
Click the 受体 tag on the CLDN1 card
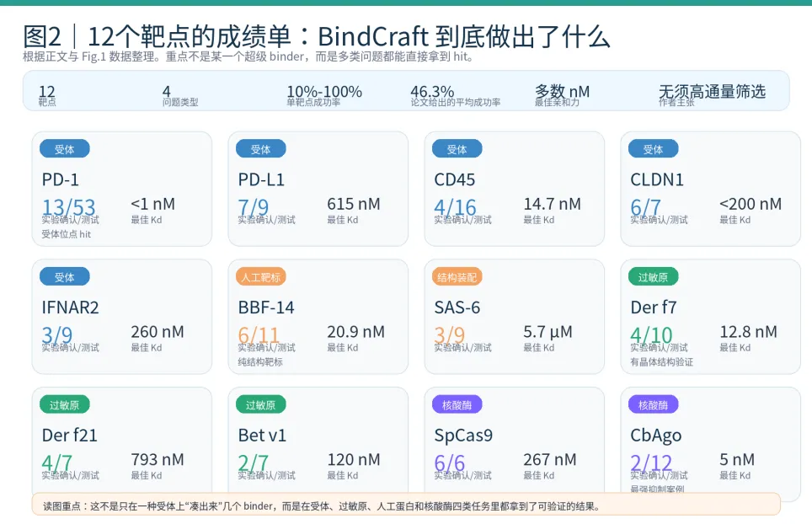(654, 149)
